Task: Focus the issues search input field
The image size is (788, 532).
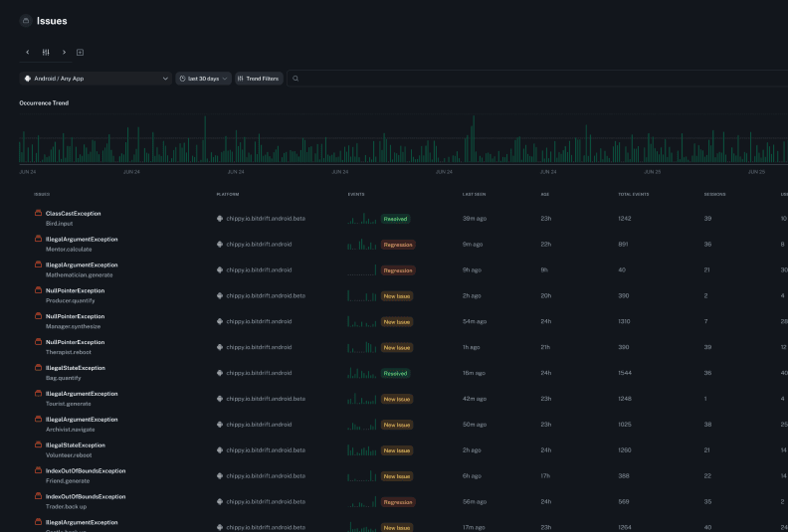Action: coord(537,79)
